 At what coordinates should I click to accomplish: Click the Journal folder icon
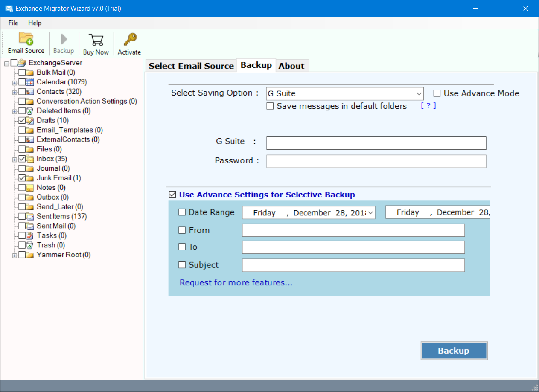click(30, 168)
